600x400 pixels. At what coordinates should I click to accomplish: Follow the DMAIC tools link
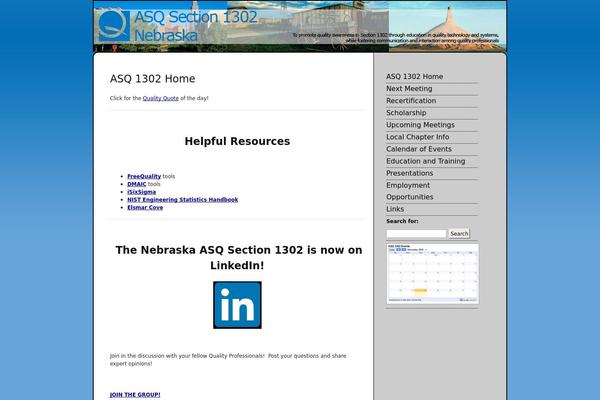pyautogui.click(x=137, y=184)
